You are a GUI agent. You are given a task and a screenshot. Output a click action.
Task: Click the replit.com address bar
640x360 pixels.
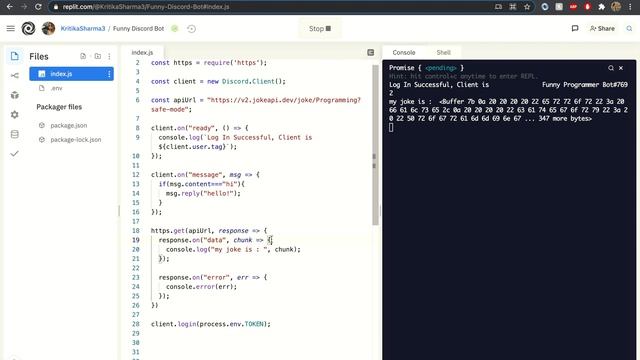269,7
